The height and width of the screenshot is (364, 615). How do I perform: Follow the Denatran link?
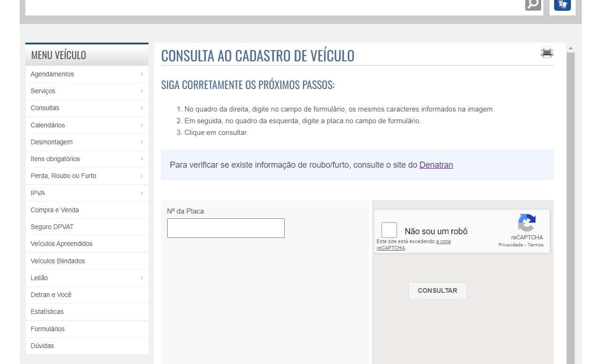(436, 165)
